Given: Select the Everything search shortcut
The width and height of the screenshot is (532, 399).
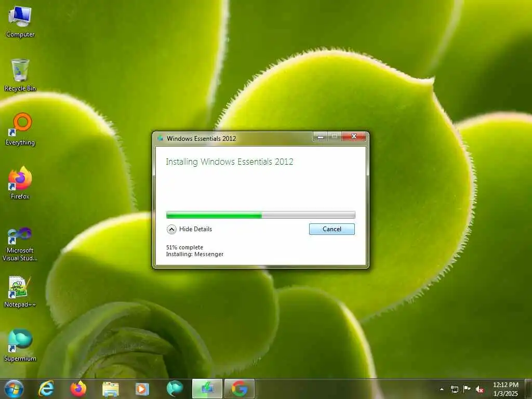Looking at the screenshot, I should tap(20, 129).
